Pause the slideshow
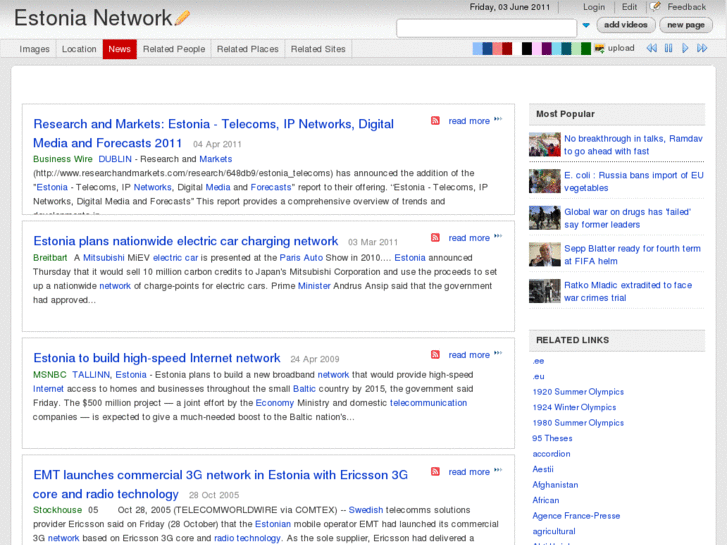 click(x=668, y=48)
